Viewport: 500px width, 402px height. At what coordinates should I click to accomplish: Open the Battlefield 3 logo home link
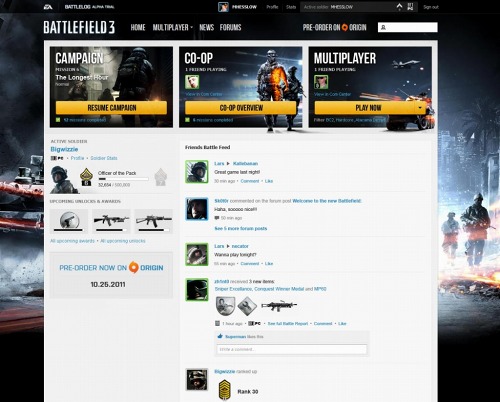tap(79, 27)
